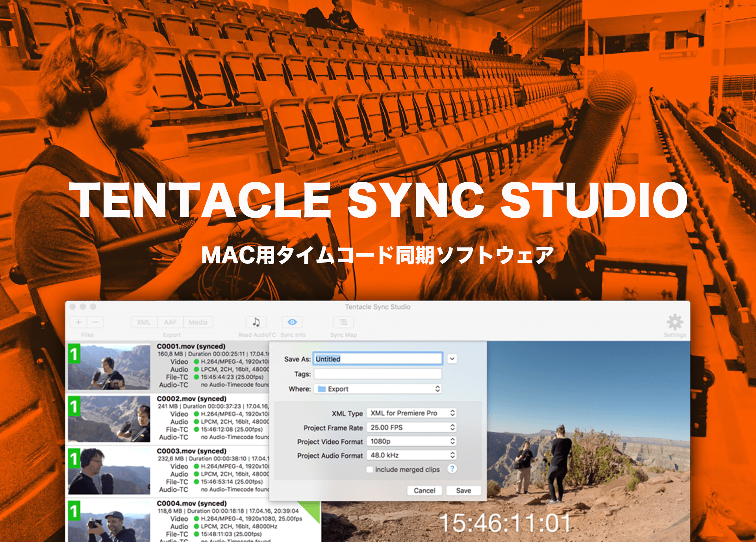The width and height of the screenshot is (756, 542).
Task: Click the Save button
Action: (x=463, y=490)
